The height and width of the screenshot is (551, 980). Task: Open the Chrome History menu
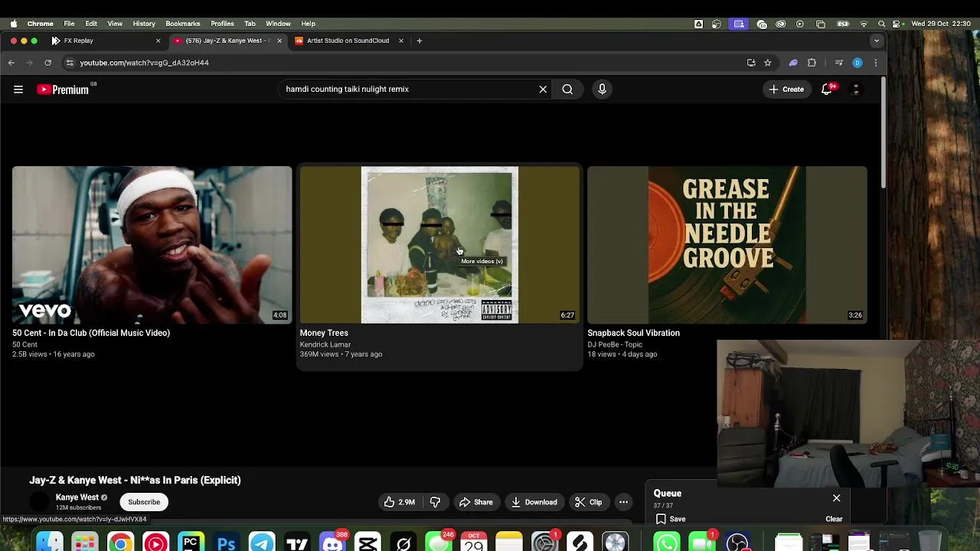pos(144,24)
